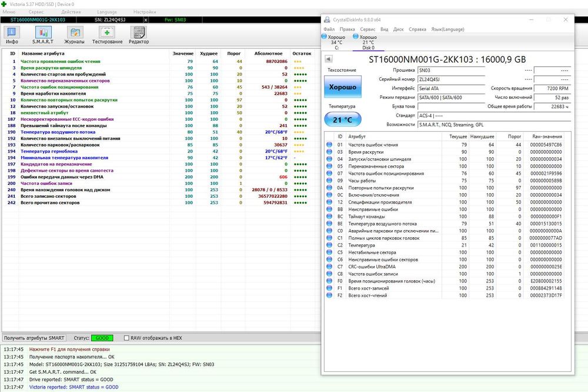The image size is (588, 392).
Task: Click the CrystalDiskInfo title bar icon
Action: [327, 19]
